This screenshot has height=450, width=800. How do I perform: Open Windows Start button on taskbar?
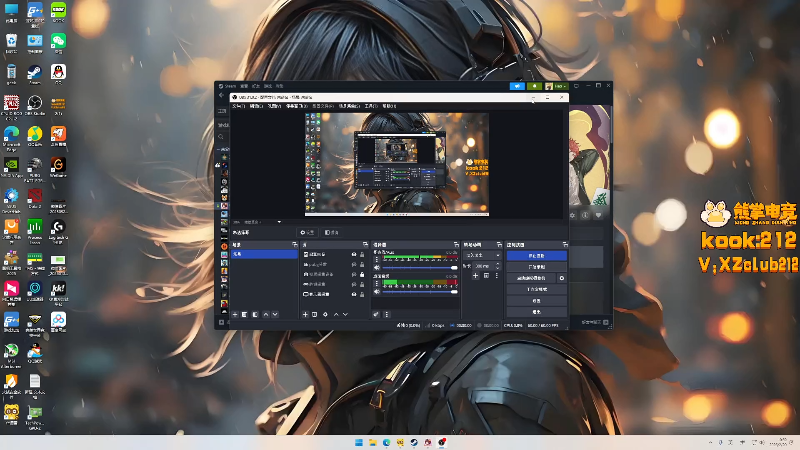tap(359, 442)
